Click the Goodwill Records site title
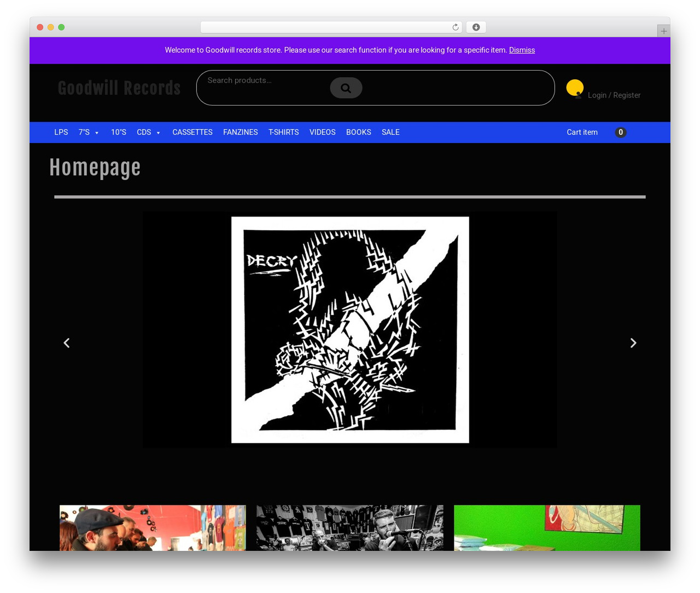 (119, 88)
